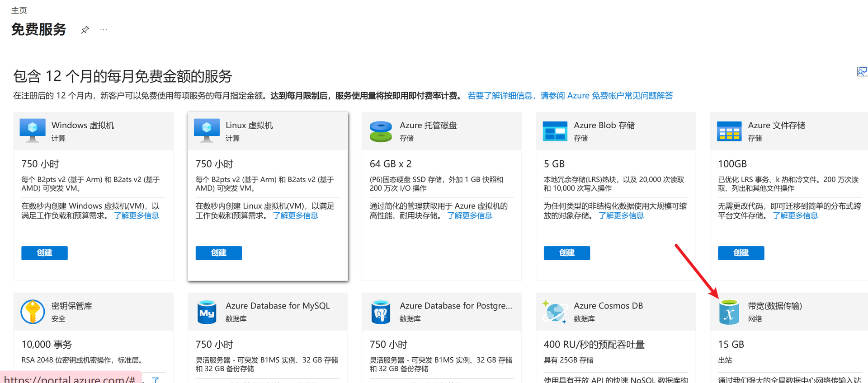The image size is (868, 383).
Task: Click the Azure 托管磁盘 card title
Action: click(x=428, y=125)
